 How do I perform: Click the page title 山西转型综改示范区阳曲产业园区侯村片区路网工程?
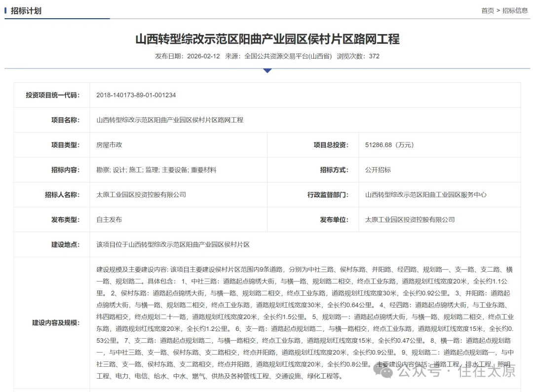[x=267, y=39]
